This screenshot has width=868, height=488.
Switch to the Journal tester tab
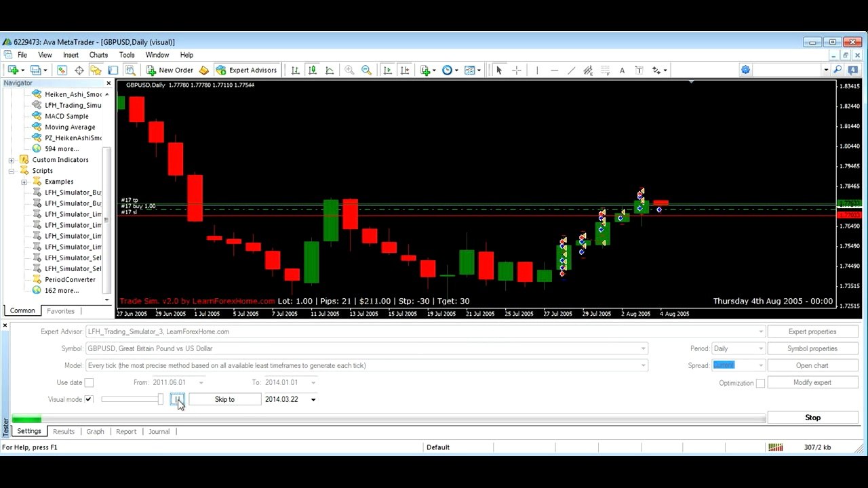pos(159,432)
